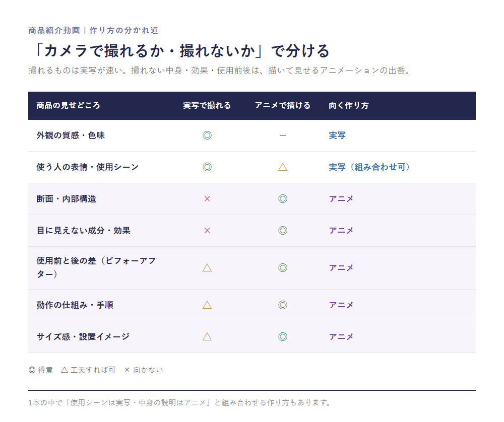Click the 商品の見せどころ column header
Image resolution: width=504 pixels, height=422 pixels.
[x=68, y=105]
